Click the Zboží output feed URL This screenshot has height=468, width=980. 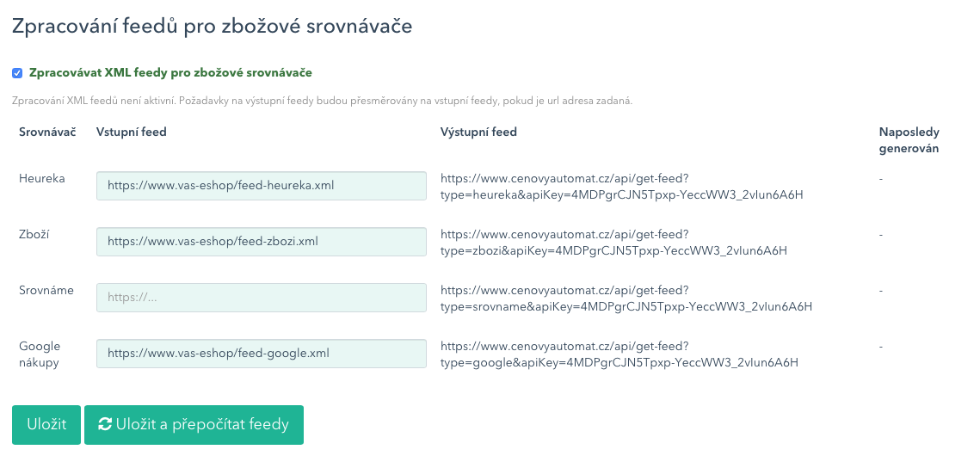[613, 243]
